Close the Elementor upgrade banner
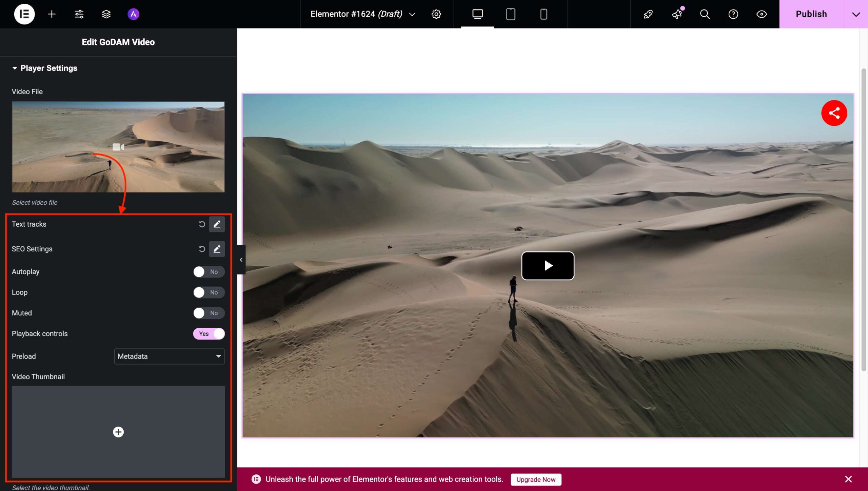This screenshot has height=491, width=868. [848, 479]
